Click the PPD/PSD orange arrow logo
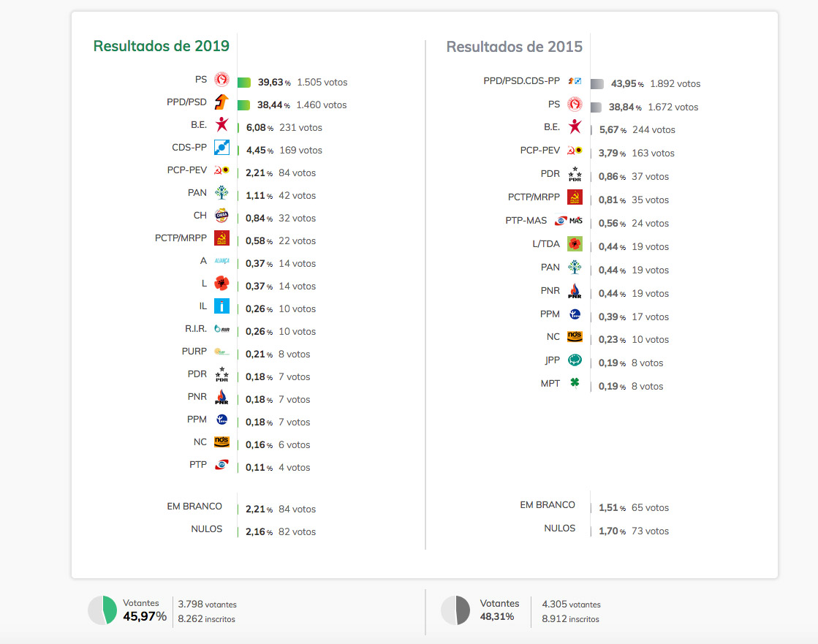Image resolution: width=818 pixels, height=644 pixels. (221, 102)
